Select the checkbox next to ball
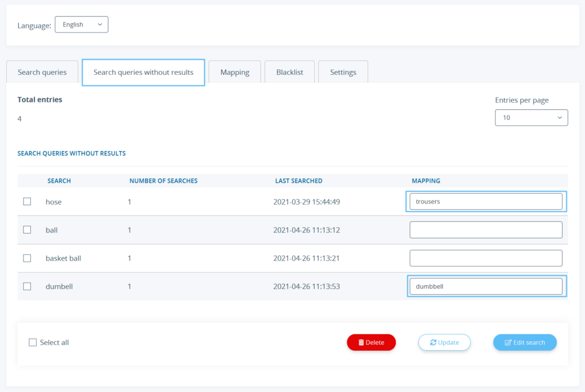Screen dimensions: 585x392 click(27, 230)
